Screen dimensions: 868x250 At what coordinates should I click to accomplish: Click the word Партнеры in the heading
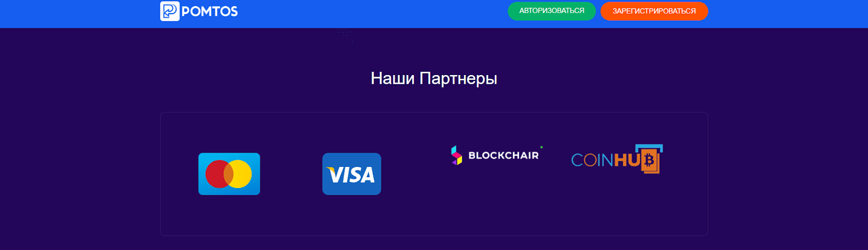(x=458, y=79)
